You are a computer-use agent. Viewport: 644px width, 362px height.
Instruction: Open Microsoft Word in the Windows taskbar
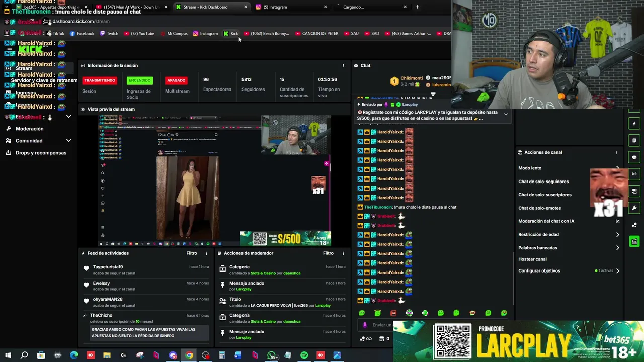pyautogui.click(x=238, y=355)
